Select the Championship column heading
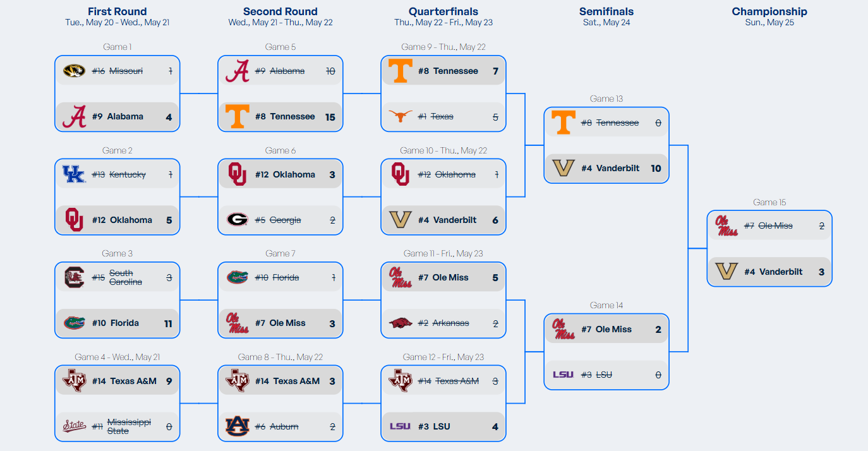868x451 pixels. pos(769,11)
